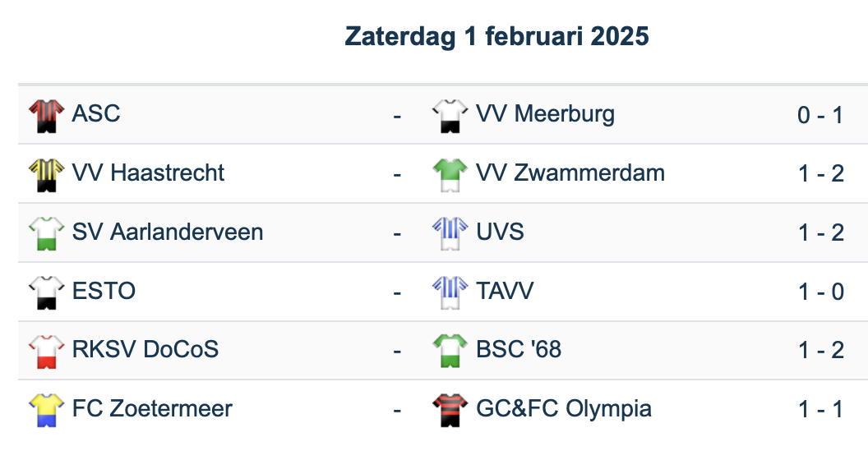Click RKSV DoCoS white-red jersey icon
The width and height of the screenshot is (868, 460).
coord(46,351)
